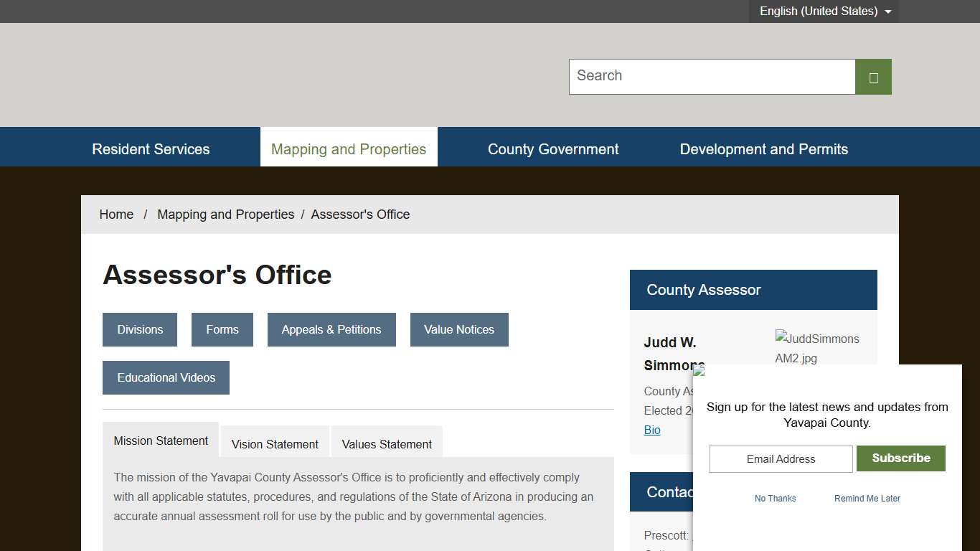This screenshot has width=980, height=551.
Task: Switch to the Vision Statement tab
Action: (275, 444)
